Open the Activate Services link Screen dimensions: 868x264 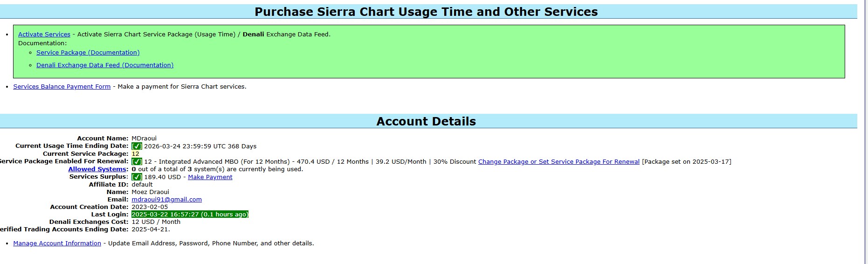(x=44, y=35)
